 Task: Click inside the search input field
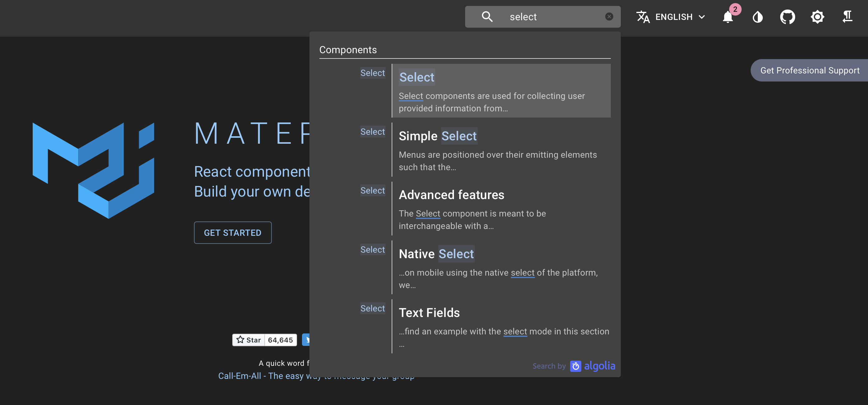pyautogui.click(x=546, y=16)
